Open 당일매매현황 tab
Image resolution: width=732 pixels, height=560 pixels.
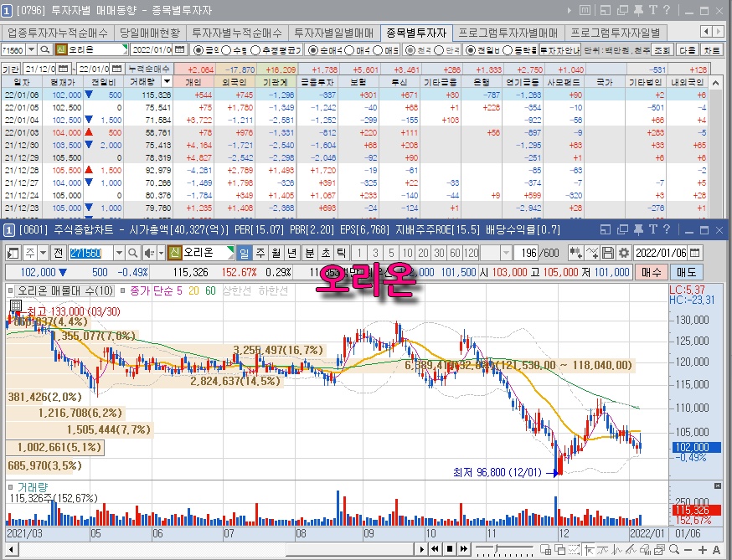coord(149,33)
